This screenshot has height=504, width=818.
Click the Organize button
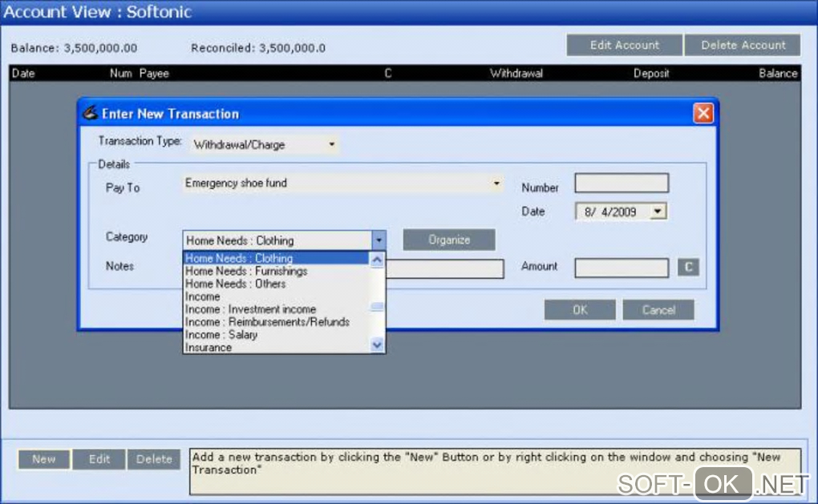point(449,240)
